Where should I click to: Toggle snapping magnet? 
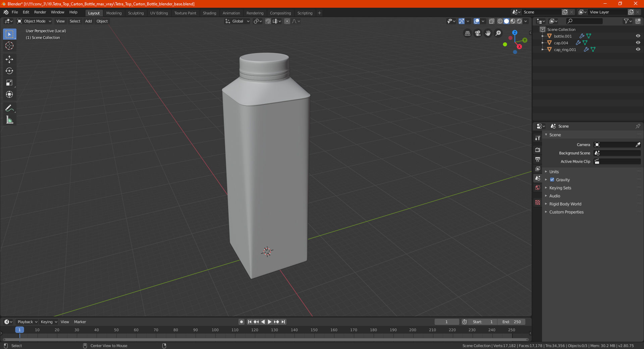[268, 21]
